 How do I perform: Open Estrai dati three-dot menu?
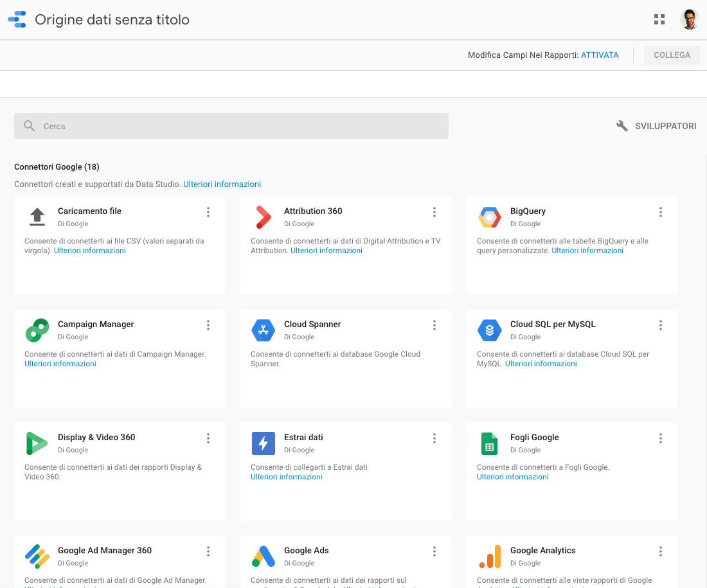click(434, 438)
